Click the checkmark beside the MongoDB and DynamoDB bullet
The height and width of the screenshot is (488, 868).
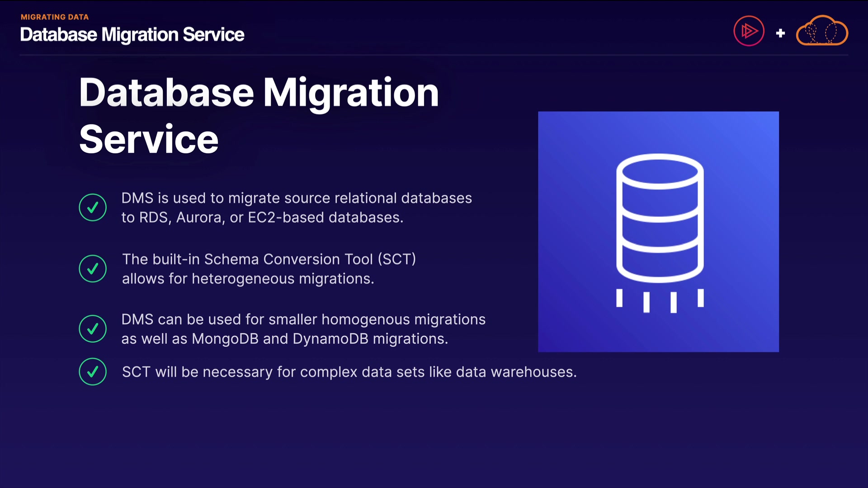tap(93, 328)
